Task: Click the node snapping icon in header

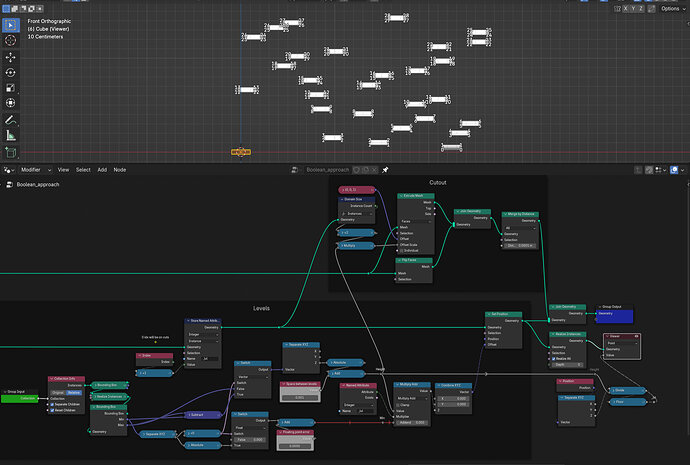Action: click(649, 170)
